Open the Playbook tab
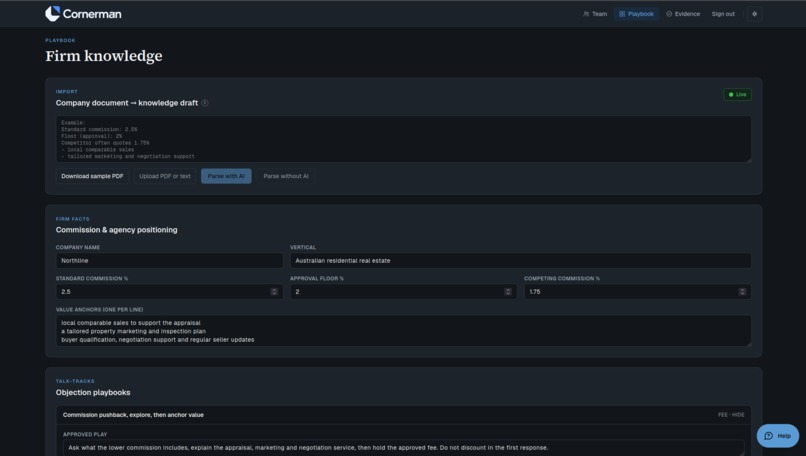This screenshot has height=456, width=806. click(x=636, y=14)
